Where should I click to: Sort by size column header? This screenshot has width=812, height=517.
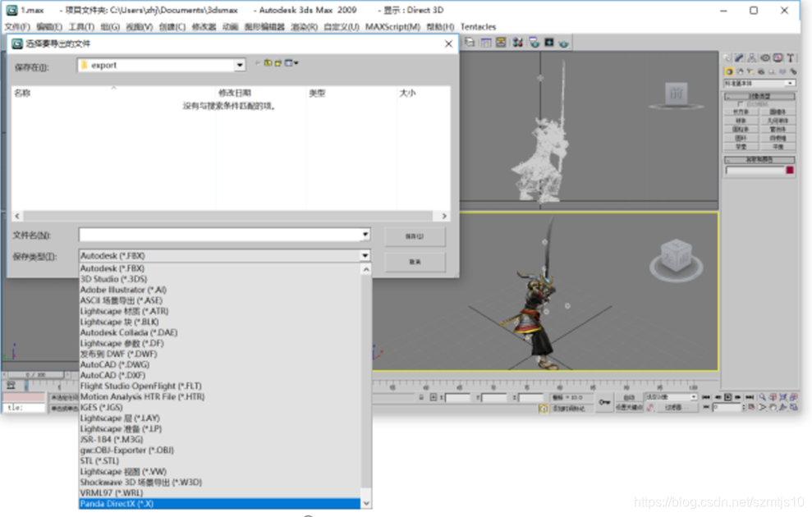(423, 94)
